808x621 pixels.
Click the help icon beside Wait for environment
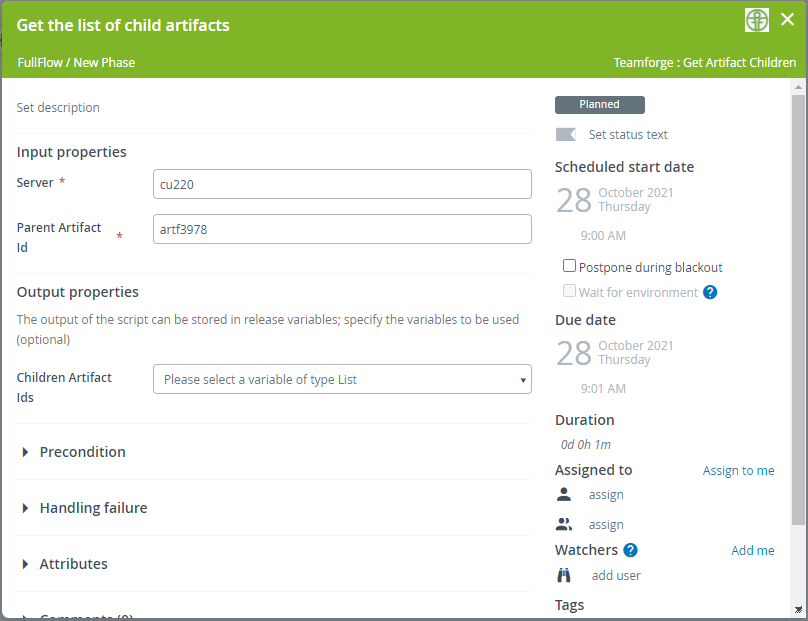[710, 293]
